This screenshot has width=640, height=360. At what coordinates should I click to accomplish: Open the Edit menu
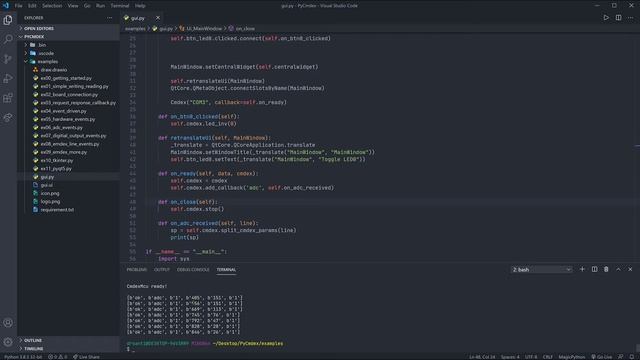pos(32,6)
